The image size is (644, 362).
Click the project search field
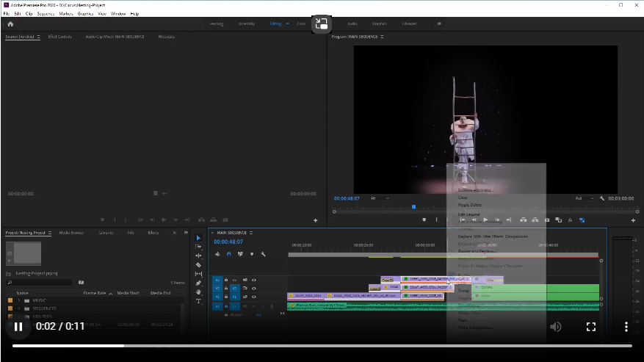click(40, 283)
